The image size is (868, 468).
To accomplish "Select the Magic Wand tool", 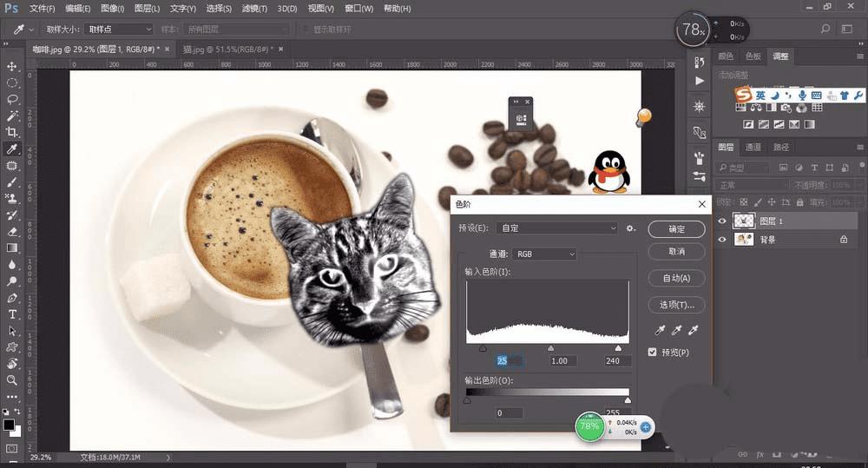I will point(11,115).
